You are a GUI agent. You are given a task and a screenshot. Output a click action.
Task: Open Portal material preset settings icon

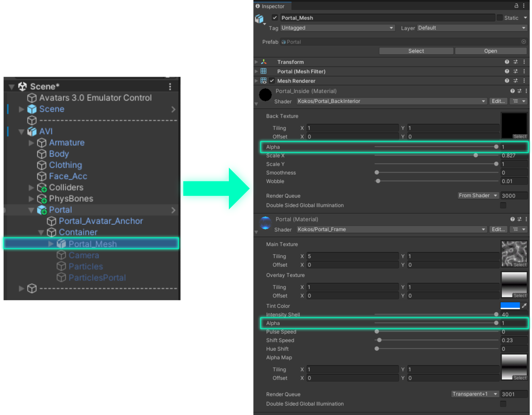[x=519, y=219]
